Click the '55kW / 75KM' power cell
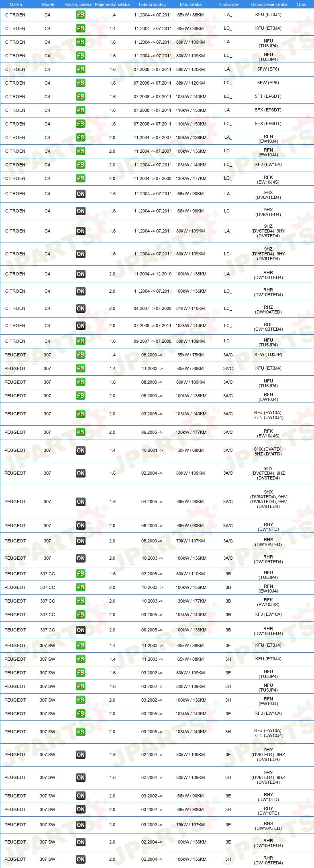The height and width of the screenshot is (868, 314). pyautogui.click(x=190, y=355)
